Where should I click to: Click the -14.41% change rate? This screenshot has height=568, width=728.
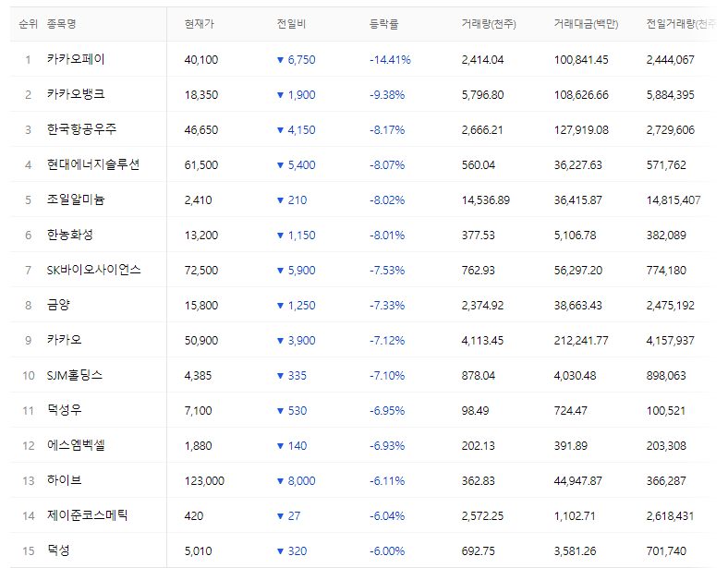click(390, 60)
